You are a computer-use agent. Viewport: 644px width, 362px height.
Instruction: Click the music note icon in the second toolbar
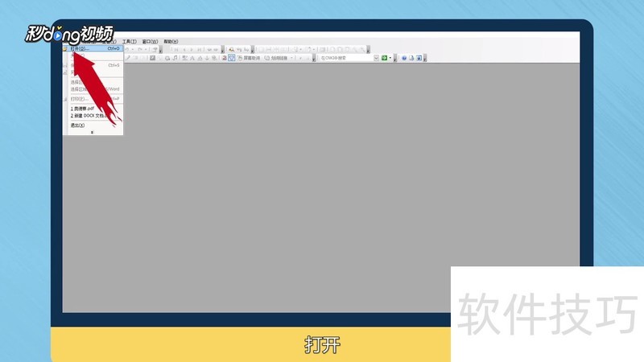175,58
